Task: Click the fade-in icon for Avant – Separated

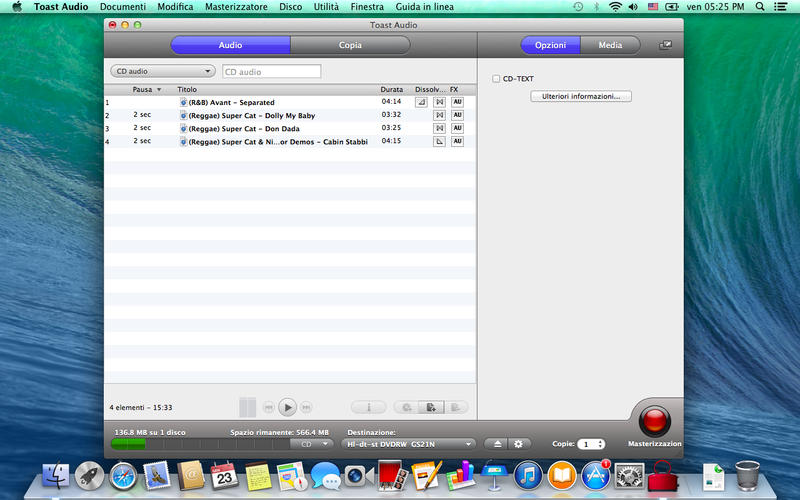Action: click(x=421, y=103)
